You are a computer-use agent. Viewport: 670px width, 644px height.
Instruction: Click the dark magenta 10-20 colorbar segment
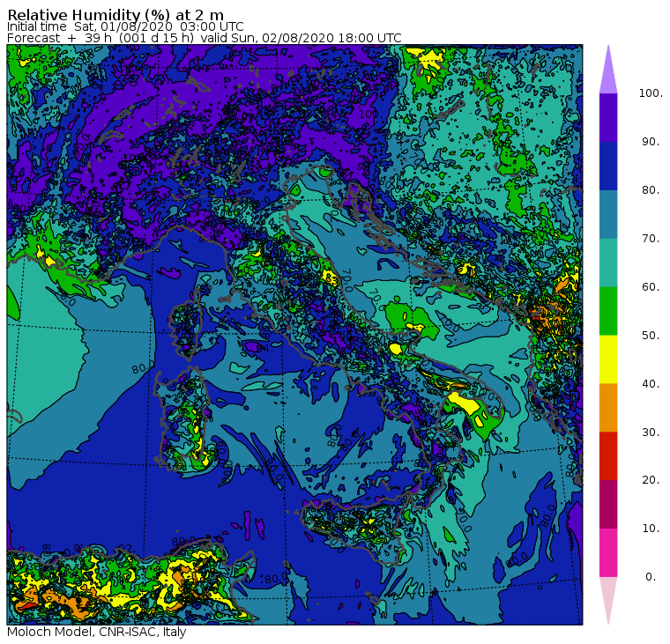pyautogui.click(x=608, y=504)
